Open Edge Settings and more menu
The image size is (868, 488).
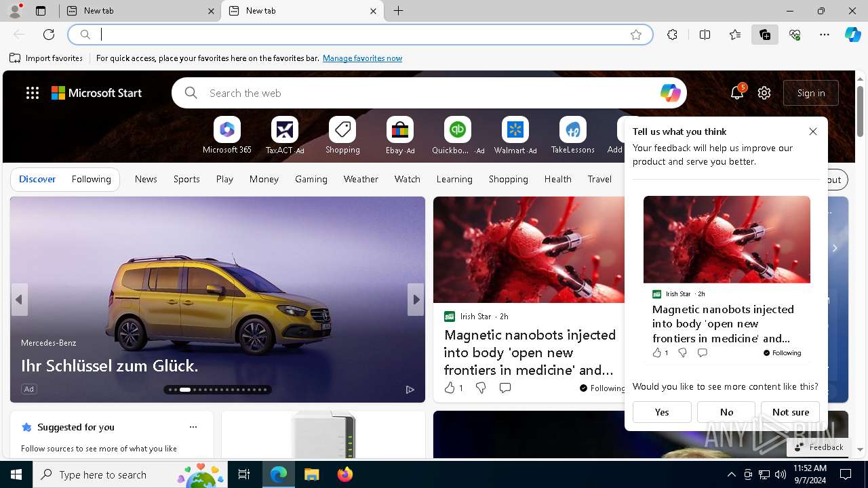tap(825, 35)
